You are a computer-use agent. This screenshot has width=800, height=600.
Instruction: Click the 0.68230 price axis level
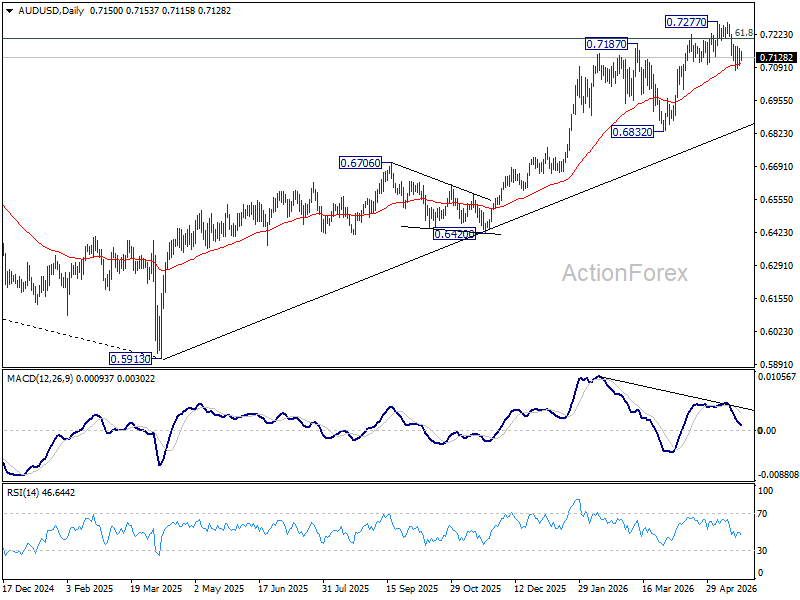point(777,134)
